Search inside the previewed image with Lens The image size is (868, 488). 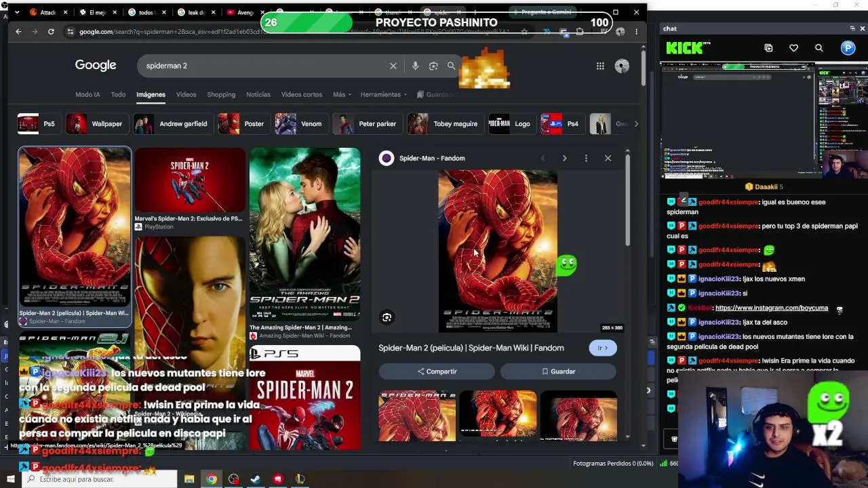pyautogui.click(x=387, y=317)
